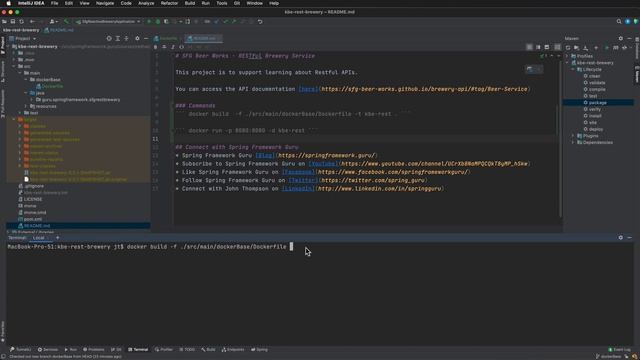Open the Build tool window button
Screen dimensions: 640x360
click(x=208, y=349)
